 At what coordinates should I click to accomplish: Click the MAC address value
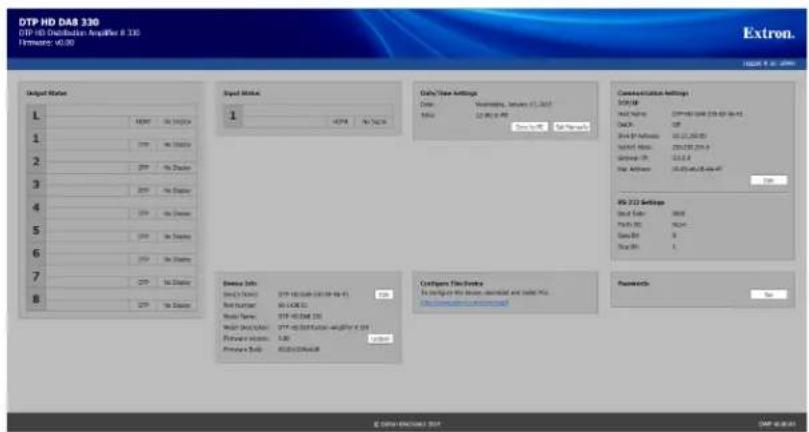tap(697, 169)
